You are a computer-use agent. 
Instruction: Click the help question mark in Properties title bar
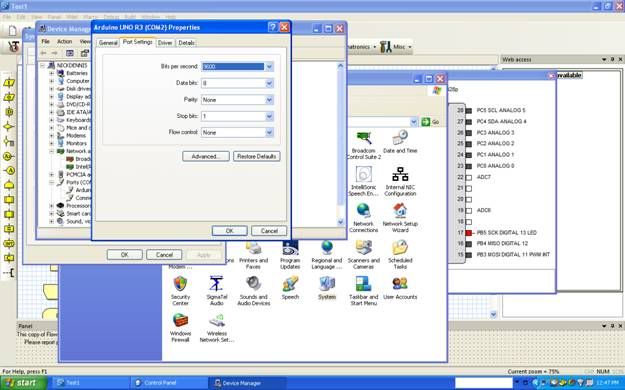tap(273, 27)
